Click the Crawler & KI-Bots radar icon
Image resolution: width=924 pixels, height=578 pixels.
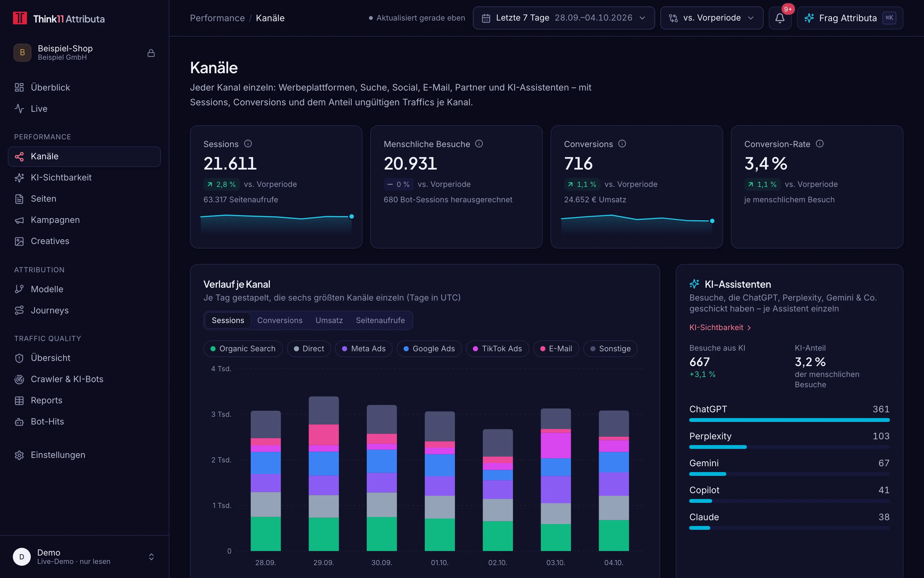pyautogui.click(x=19, y=379)
